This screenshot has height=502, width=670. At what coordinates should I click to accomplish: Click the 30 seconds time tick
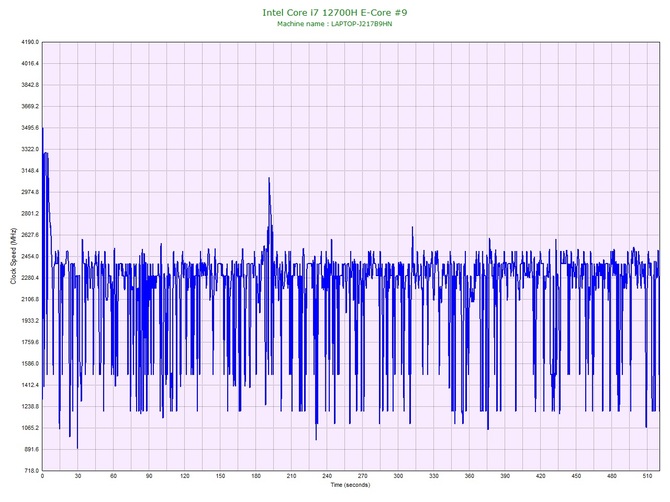78,476
